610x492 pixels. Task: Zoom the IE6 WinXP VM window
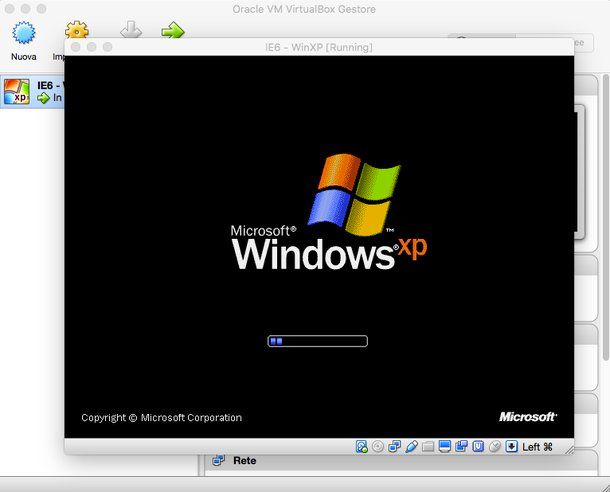[108, 47]
